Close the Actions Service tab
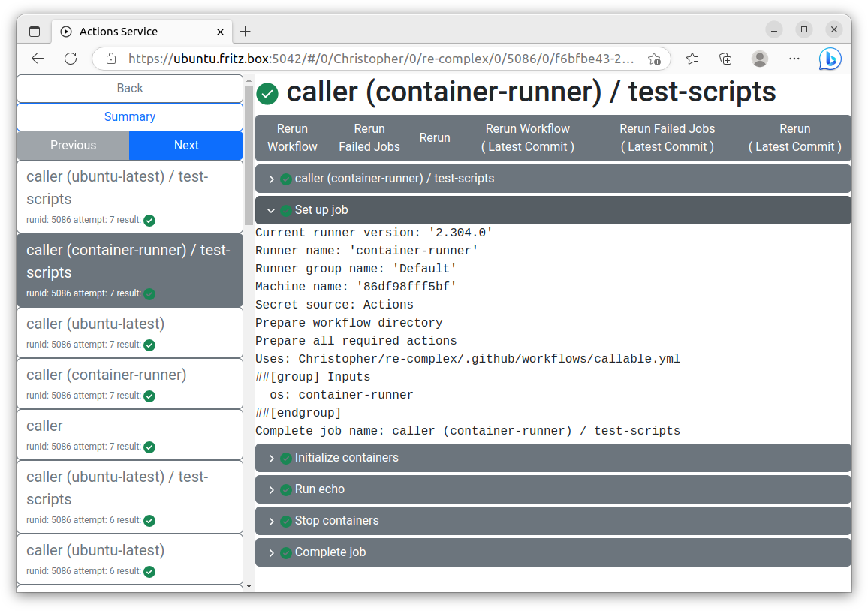 click(220, 32)
